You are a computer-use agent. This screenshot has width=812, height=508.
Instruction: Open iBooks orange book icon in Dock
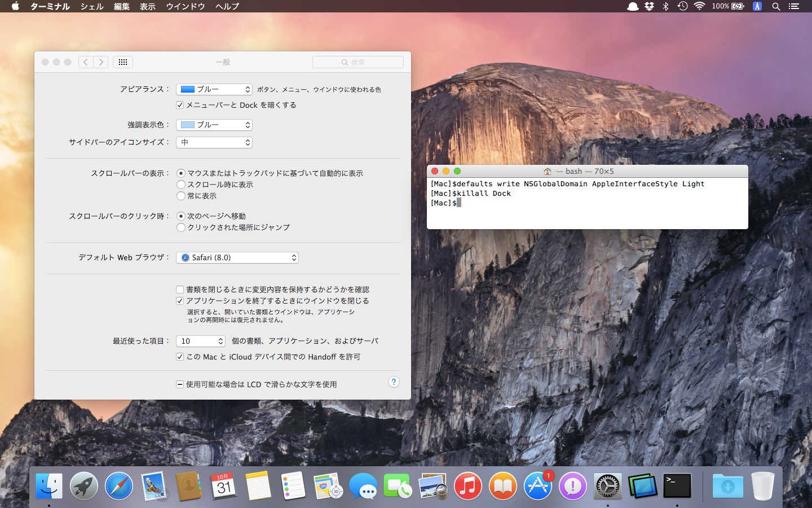503,486
